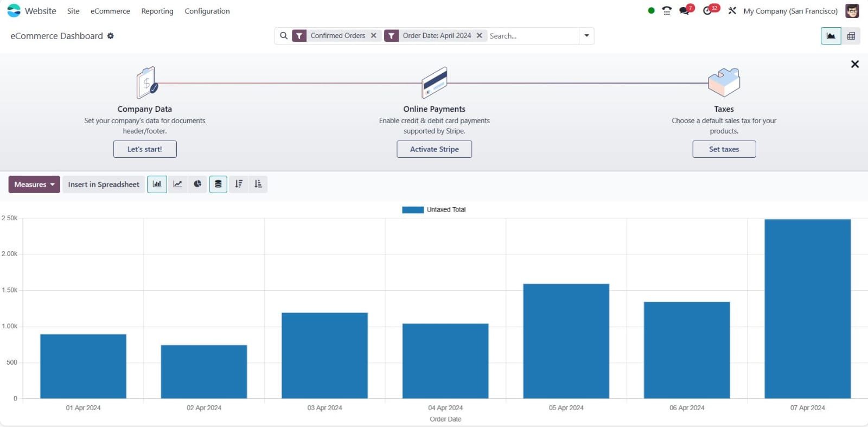Open the Odoo Website app logo
The image size is (868, 427).
14,10
